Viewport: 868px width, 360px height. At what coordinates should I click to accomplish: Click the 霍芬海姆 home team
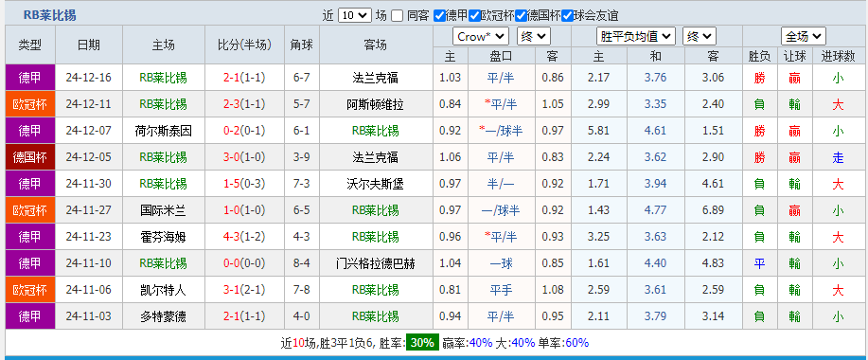[x=164, y=237]
